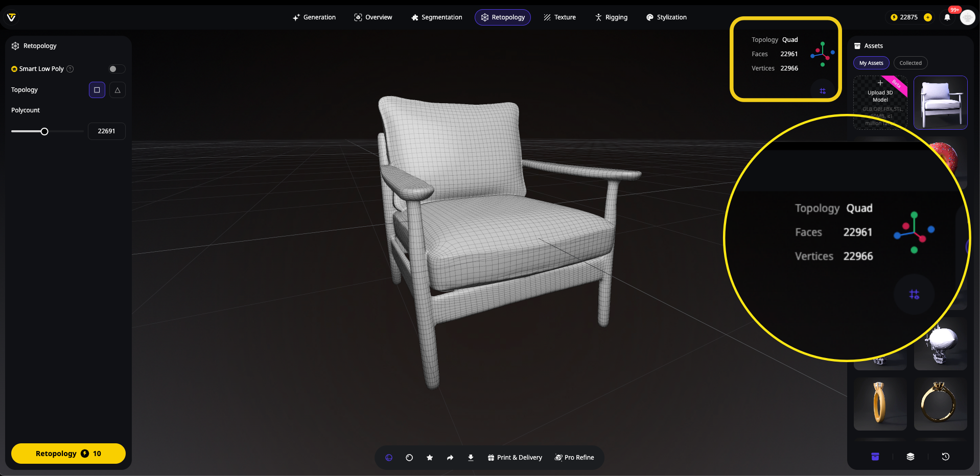This screenshot has height=476, width=980.
Task: Favorite the model with the star icon
Action: pos(430,458)
